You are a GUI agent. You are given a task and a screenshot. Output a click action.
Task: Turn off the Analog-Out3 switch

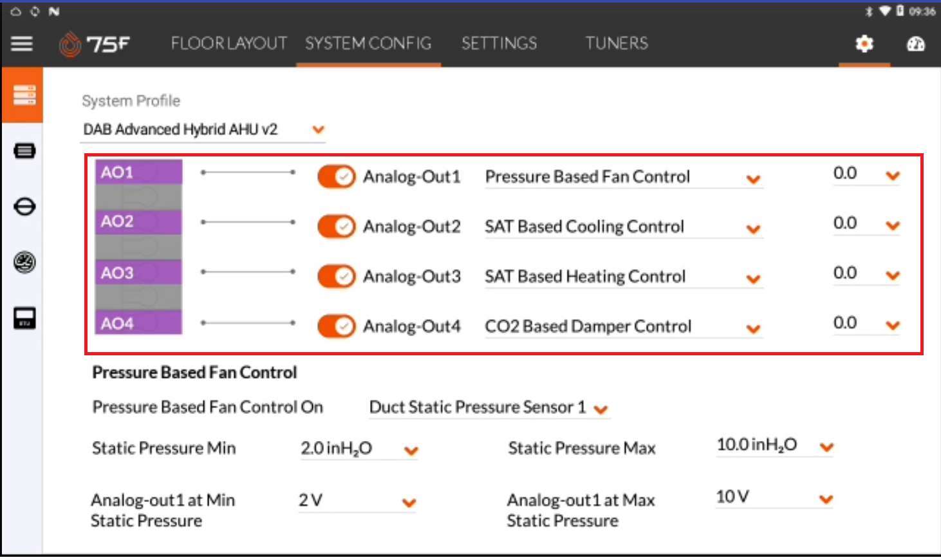tap(336, 276)
